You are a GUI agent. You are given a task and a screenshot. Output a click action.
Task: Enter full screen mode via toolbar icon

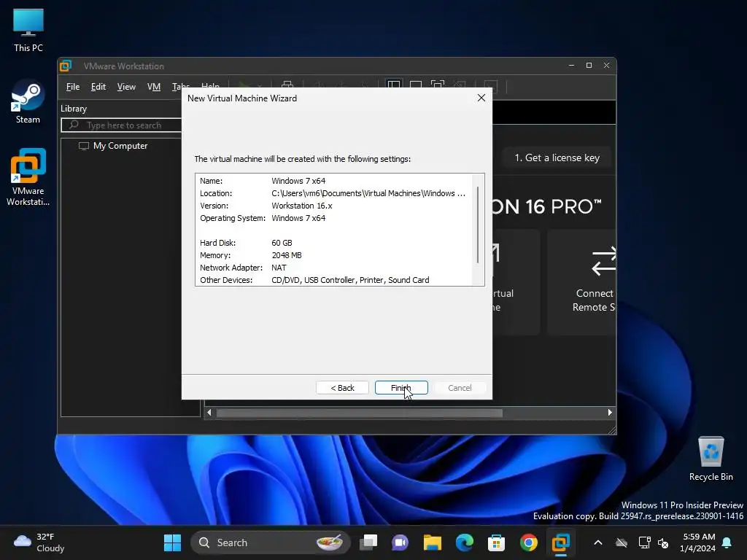click(x=438, y=85)
